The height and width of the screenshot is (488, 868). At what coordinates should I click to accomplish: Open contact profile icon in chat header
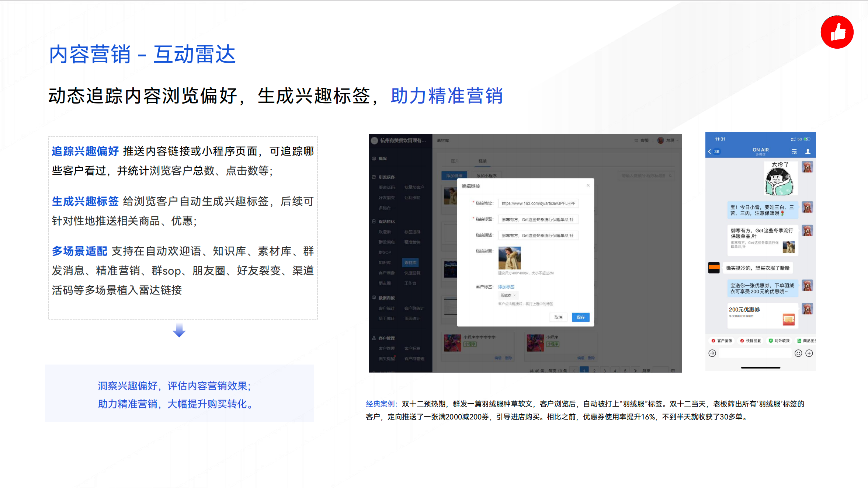point(808,151)
